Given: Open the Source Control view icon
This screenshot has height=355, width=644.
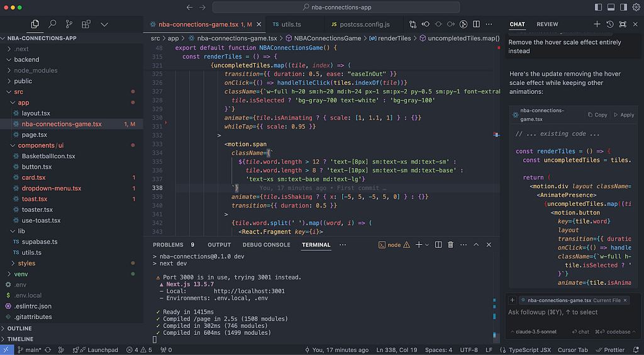Looking at the screenshot, I should [69, 25].
